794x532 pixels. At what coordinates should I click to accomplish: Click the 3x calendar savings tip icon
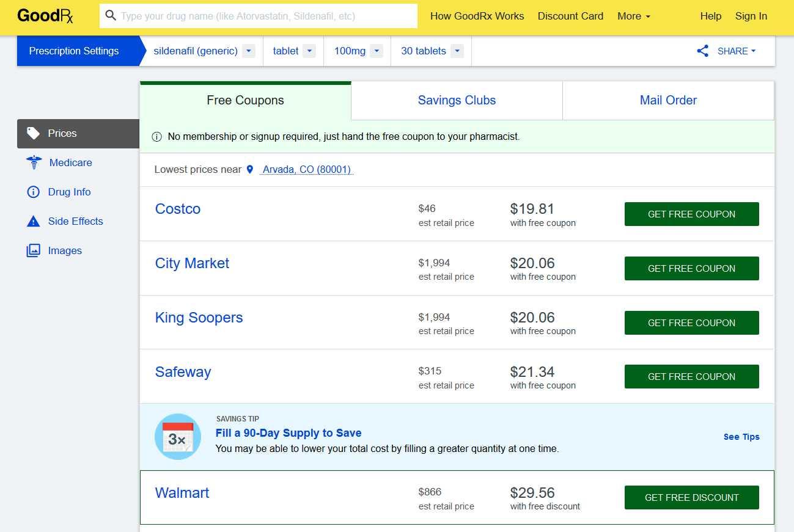pos(178,437)
